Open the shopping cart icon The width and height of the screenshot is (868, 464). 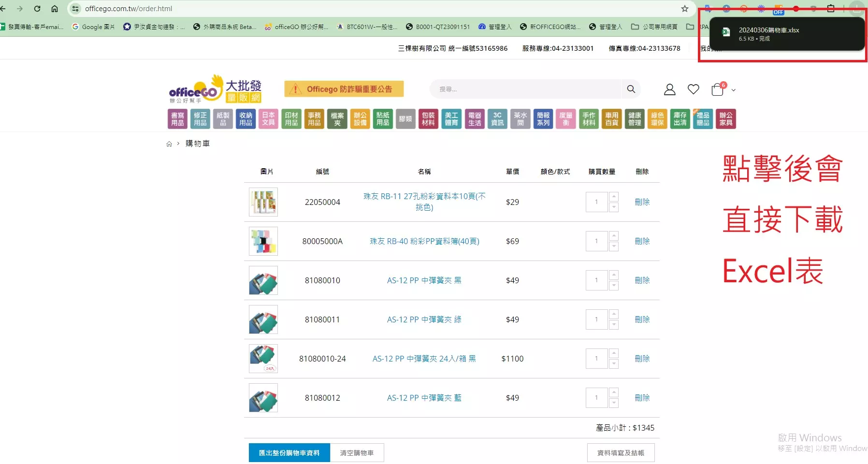pyautogui.click(x=718, y=89)
